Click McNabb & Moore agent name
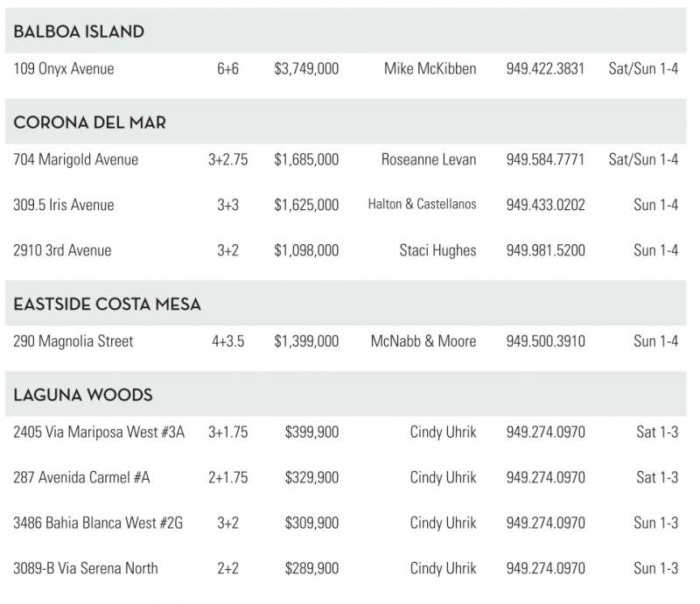The image size is (700, 604). click(x=423, y=341)
